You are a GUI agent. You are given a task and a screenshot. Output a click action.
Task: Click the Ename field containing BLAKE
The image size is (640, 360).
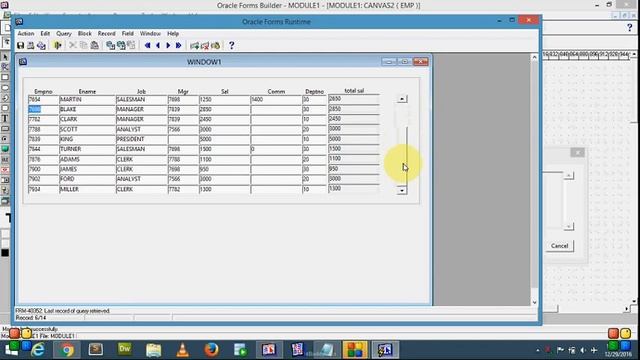click(x=87, y=109)
